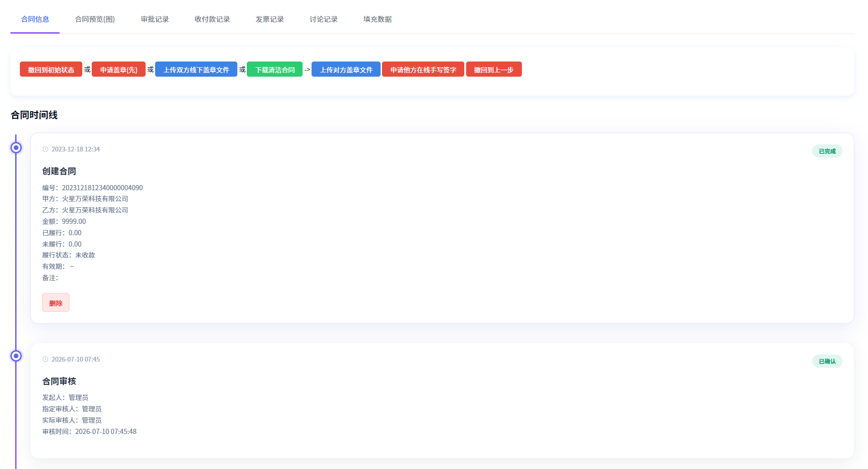Screen dimensions: 868x469
Task: Click the 未履行: 0.00 line
Action: 62,244
